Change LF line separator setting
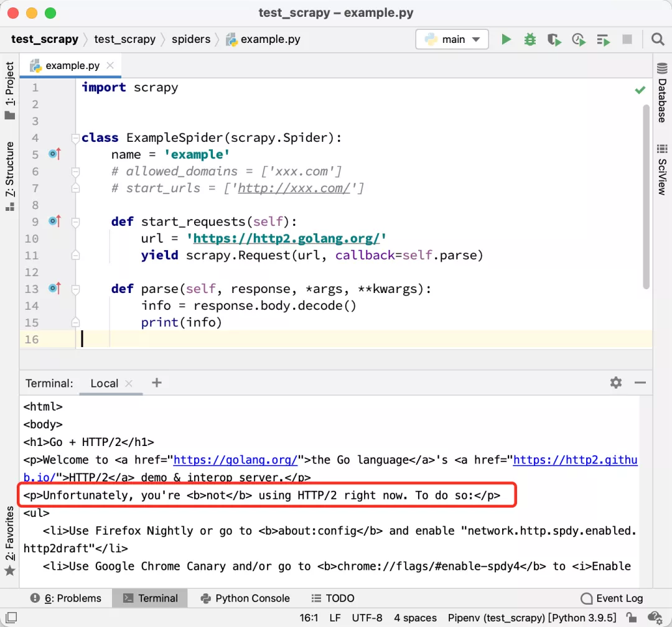672x627 pixels. tap(335, 618)
